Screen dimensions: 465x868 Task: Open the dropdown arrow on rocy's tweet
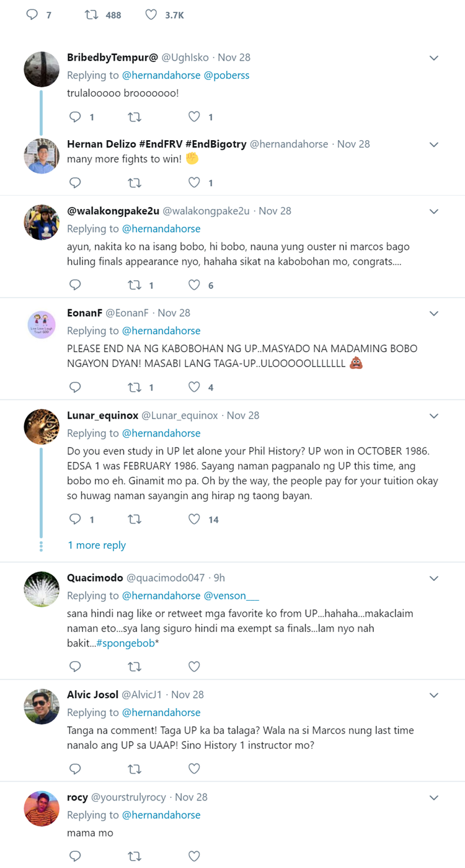(x=434, y=797)
